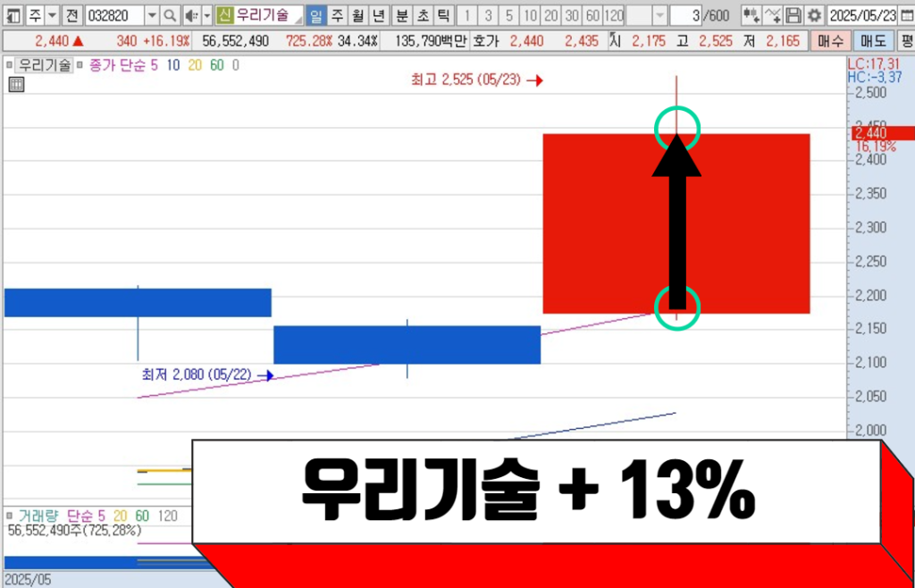Click the 135,790백만 trading value

pyautogui.click(x=430, y=41)
